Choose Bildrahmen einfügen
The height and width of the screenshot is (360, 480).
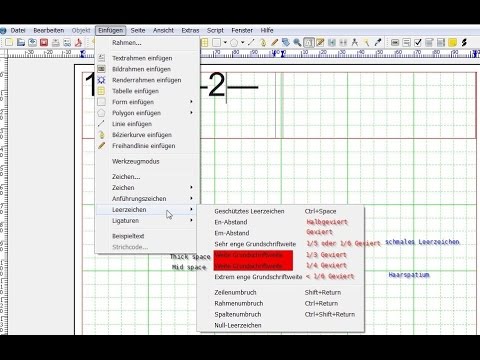pos(146,69)
